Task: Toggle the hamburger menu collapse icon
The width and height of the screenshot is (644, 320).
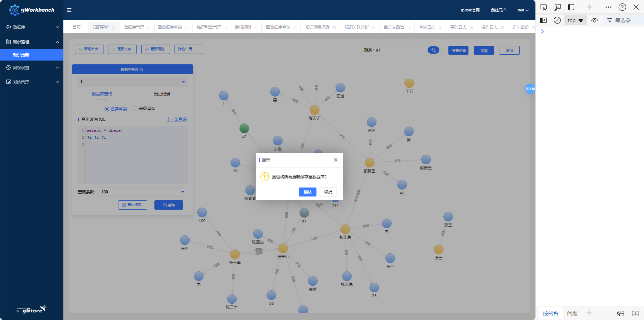Action: point(69,10)
